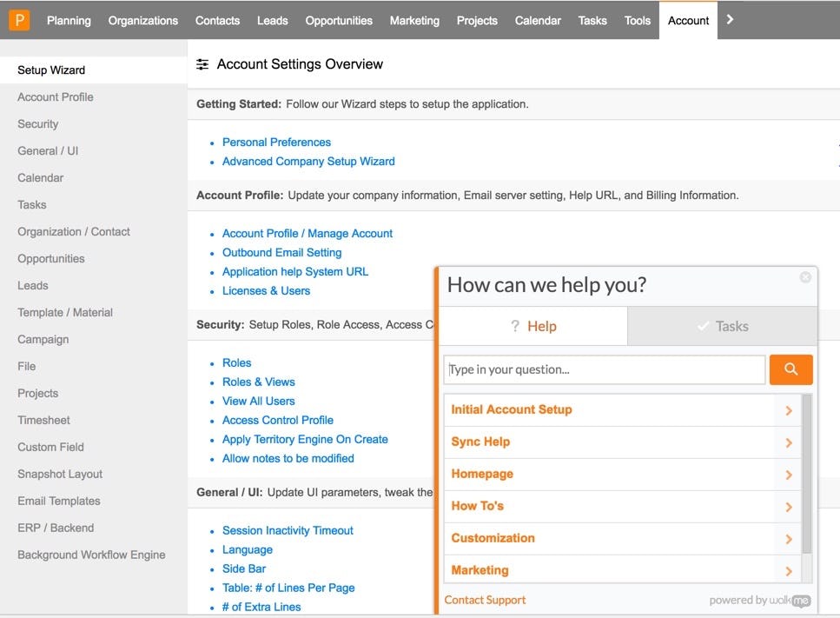Go to the Contacts menu
The image size is (840, 618).
[x=217, y=20]
